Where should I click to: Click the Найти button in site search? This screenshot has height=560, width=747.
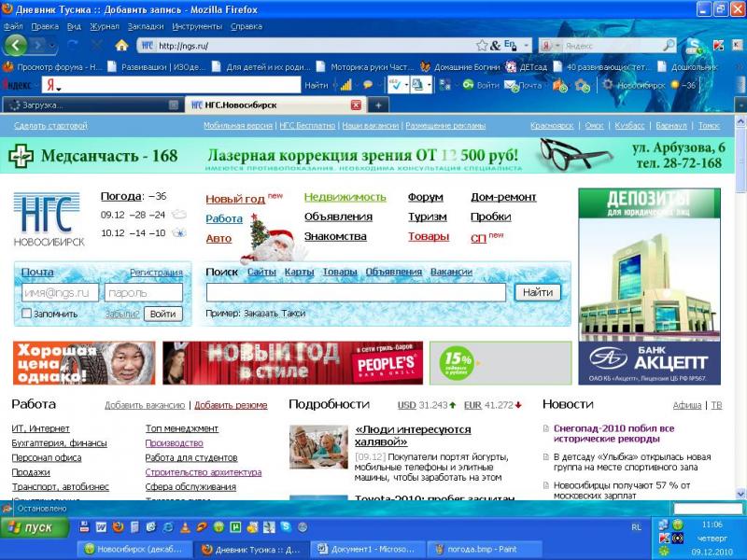(x=538, y=292)
